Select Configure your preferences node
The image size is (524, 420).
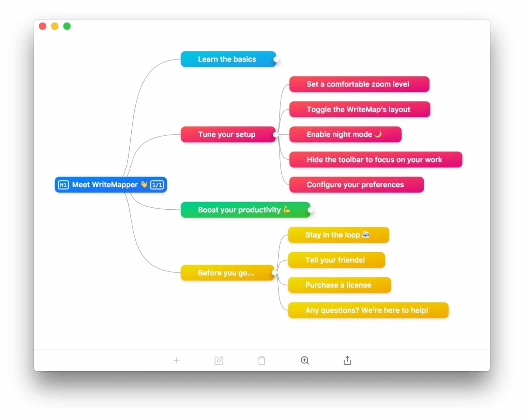356,185
